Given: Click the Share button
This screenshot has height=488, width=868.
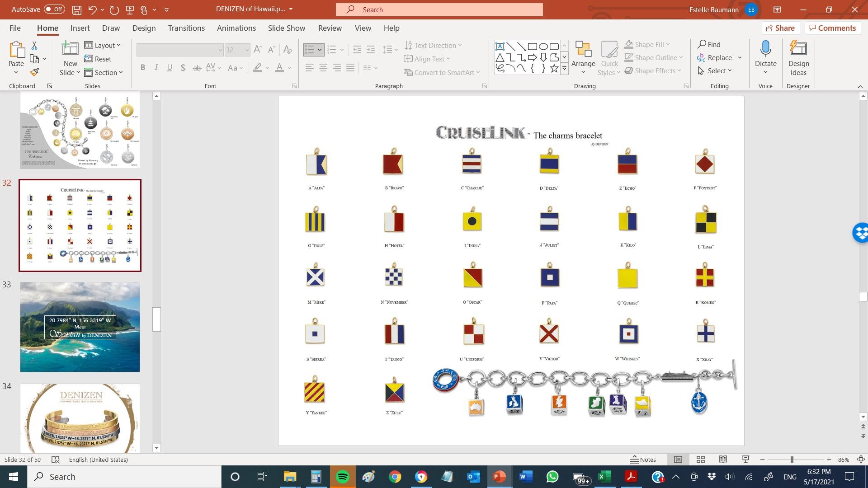Looking at the screenshot, I should point(780,28).
